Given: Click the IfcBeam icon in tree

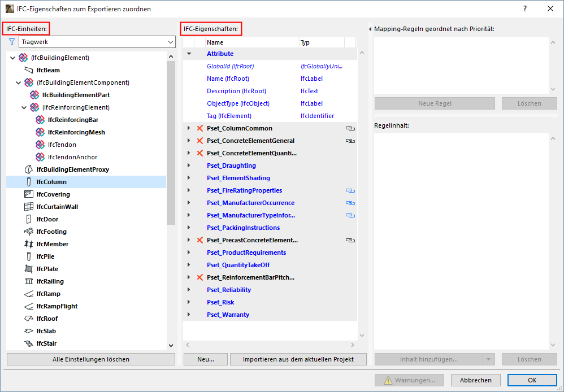Looking at the screenshot, I should click(x=29, y=70).
